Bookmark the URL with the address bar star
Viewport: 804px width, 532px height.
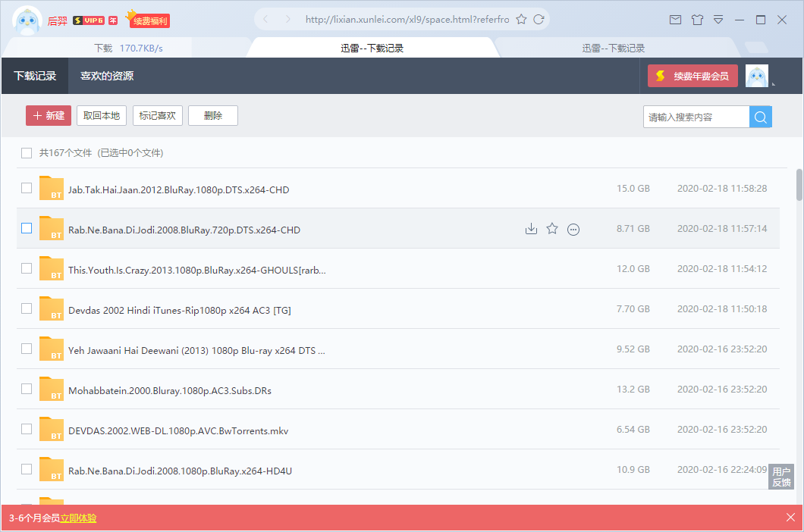(521, 20)
